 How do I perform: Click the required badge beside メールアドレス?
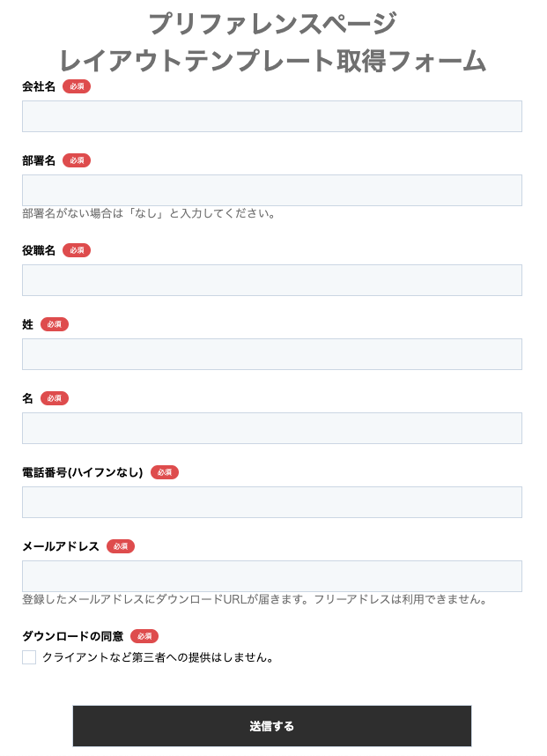pyautogui.click(x=121, y=546)
